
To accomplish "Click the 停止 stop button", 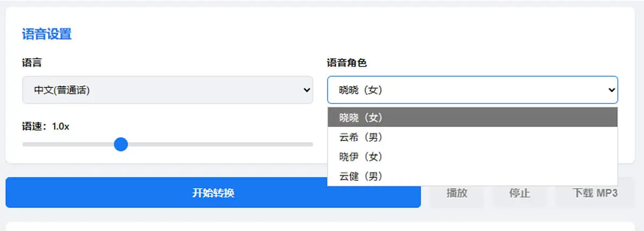I will pos(519,193).
